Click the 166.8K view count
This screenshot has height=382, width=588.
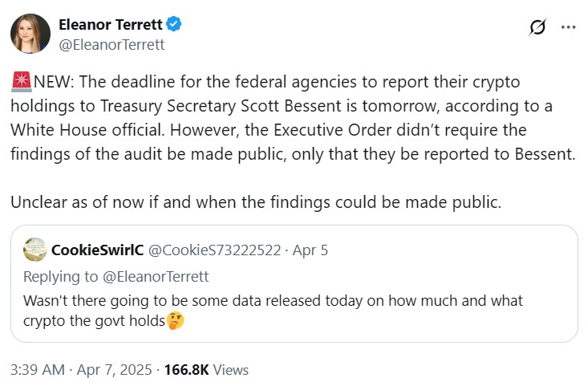click(x=186, y=370)
